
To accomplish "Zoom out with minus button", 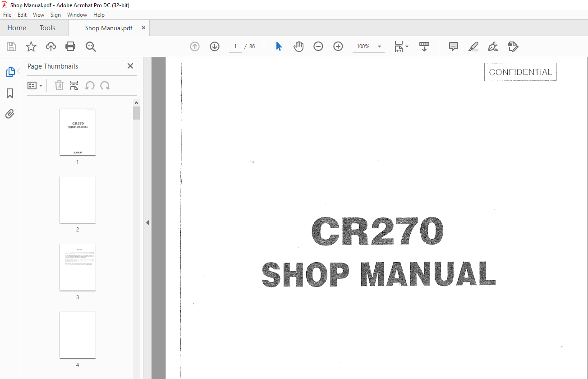I will click(318, 46).
